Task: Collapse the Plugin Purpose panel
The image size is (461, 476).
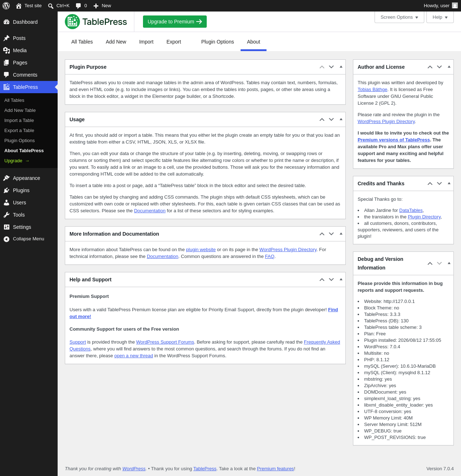Action: 341,67
